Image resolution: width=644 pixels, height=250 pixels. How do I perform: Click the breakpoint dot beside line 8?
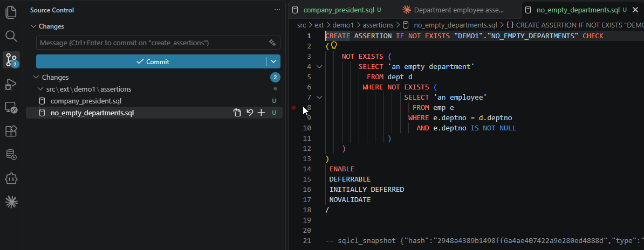293,108
